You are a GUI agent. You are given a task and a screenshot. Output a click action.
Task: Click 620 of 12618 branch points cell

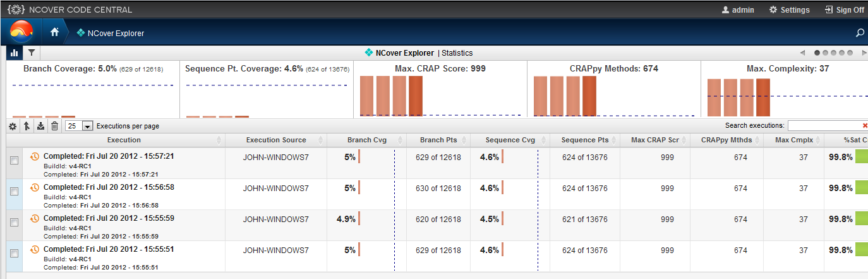438,219
